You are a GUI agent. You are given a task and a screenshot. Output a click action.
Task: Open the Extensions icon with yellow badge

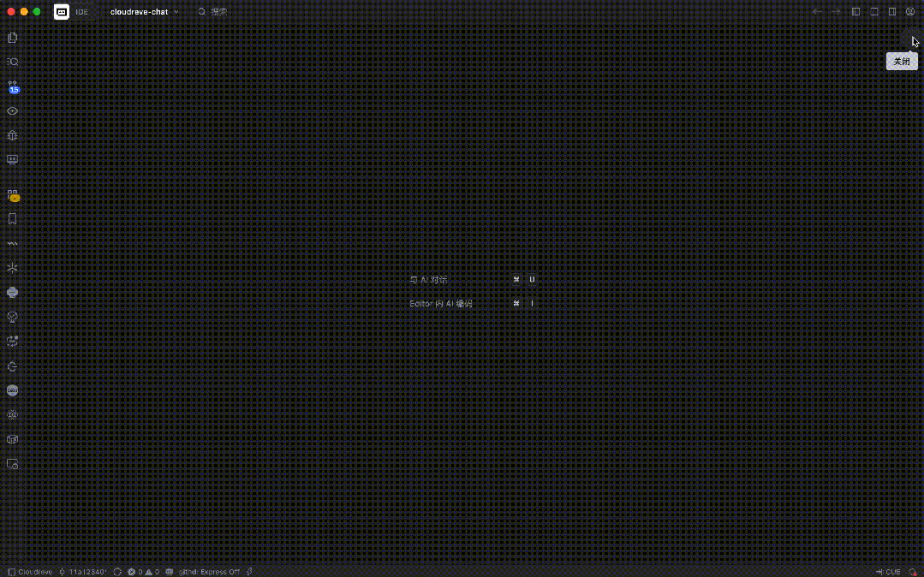click(x=12, y=195)
